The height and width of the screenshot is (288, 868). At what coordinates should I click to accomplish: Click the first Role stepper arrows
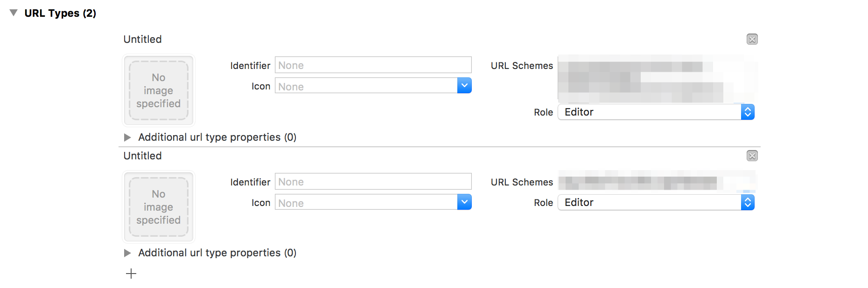tap(748, 112)
